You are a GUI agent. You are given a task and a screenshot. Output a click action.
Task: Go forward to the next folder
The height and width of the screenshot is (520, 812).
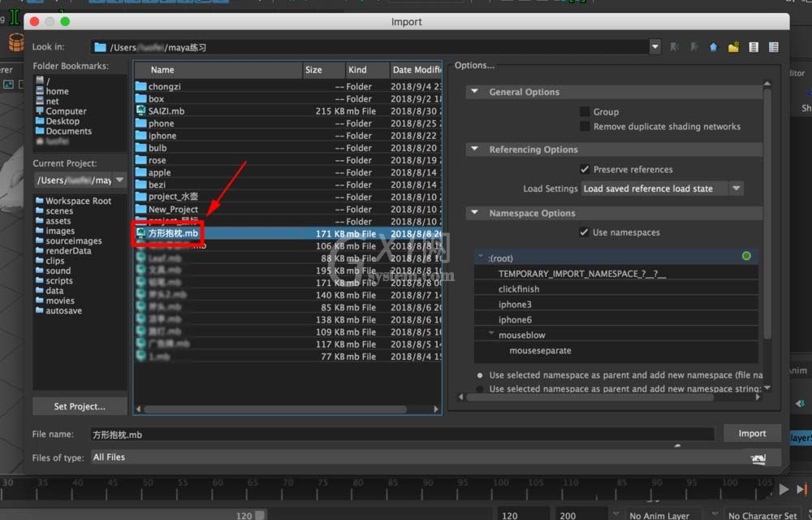tap(694, 47)
